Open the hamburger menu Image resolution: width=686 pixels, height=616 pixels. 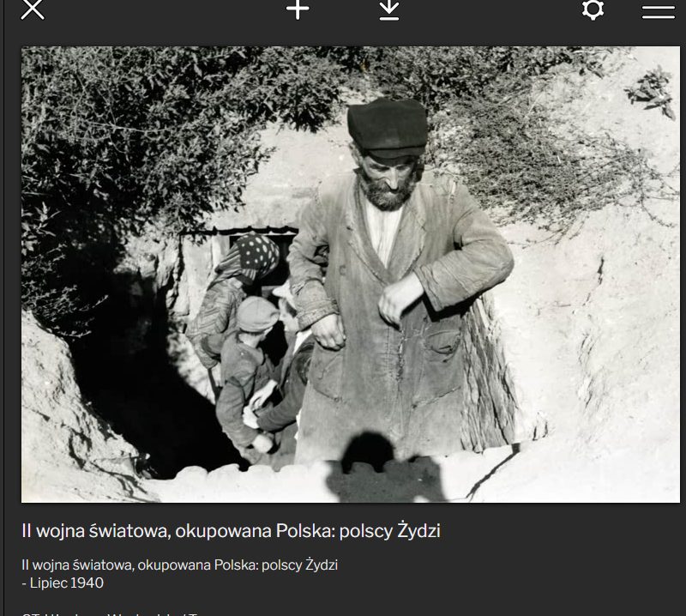point(658,10)
